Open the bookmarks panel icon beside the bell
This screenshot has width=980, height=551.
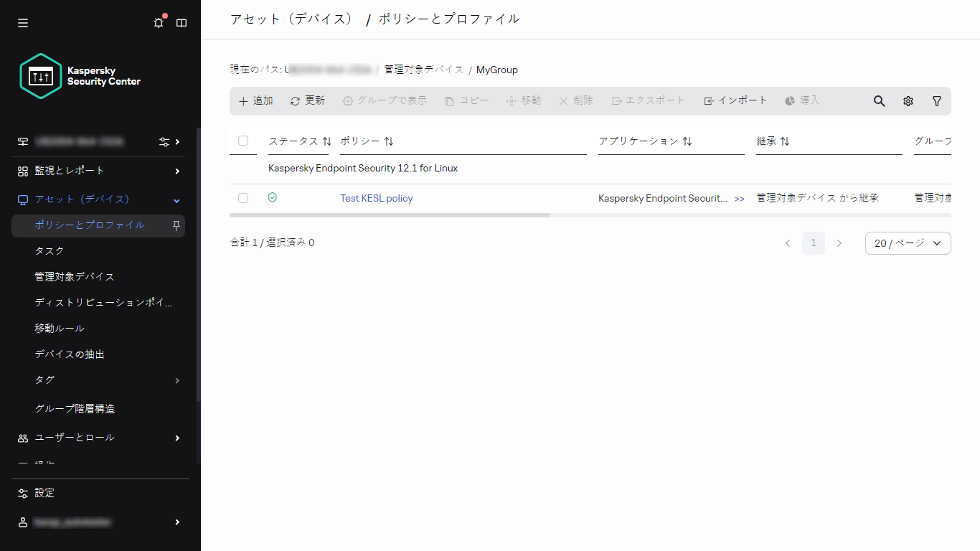pos(182,22)
